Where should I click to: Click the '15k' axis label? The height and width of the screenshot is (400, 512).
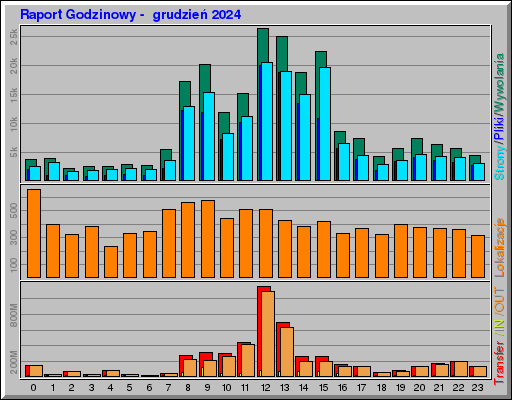coord(14,95)
